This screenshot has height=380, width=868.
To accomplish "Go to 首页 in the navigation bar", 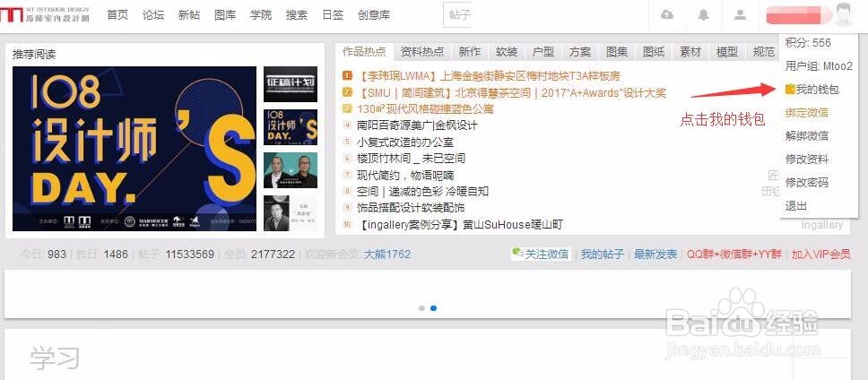I will point(117,15).
